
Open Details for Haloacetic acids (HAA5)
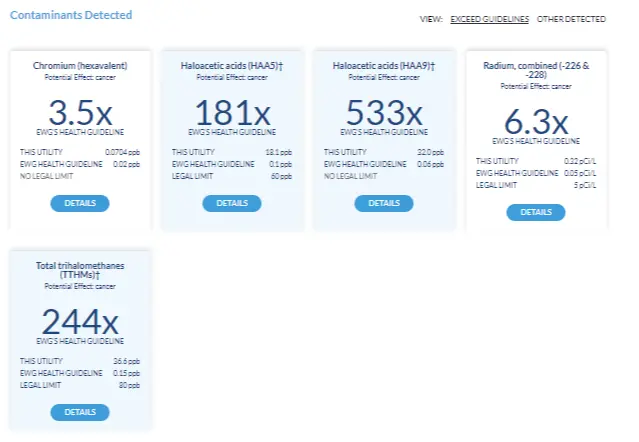coord(232,203)
